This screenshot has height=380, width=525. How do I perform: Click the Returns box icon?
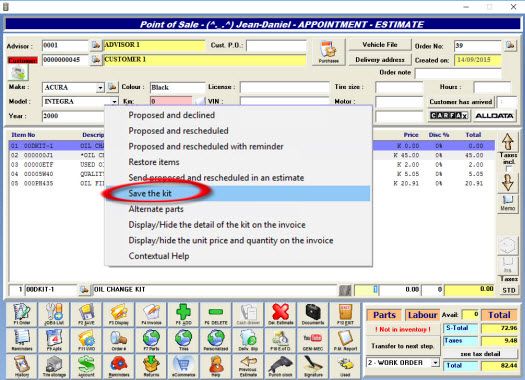tap(151, 366)
